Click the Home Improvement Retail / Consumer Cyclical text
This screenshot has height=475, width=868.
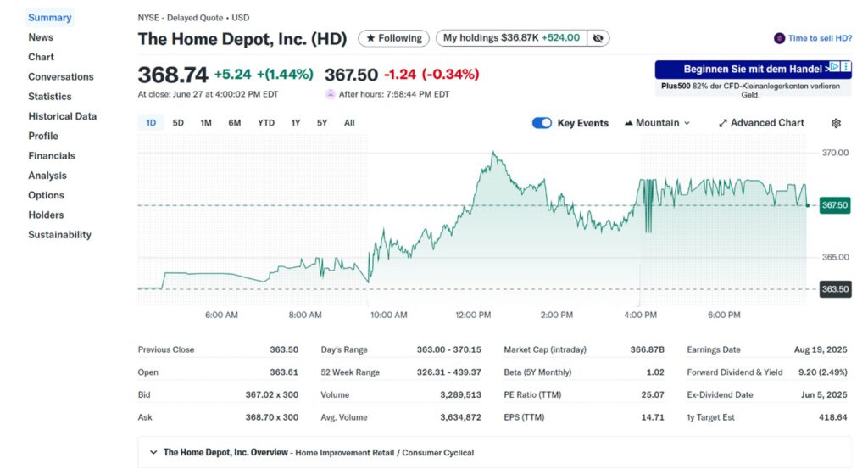click(x=384, y=453)
